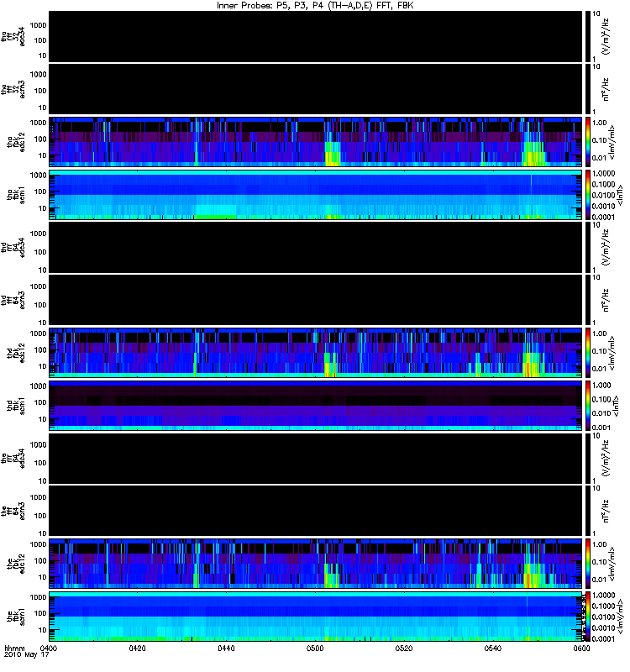Click the 0.001 color scale value of thd fbk scm1

coord(601,428)
